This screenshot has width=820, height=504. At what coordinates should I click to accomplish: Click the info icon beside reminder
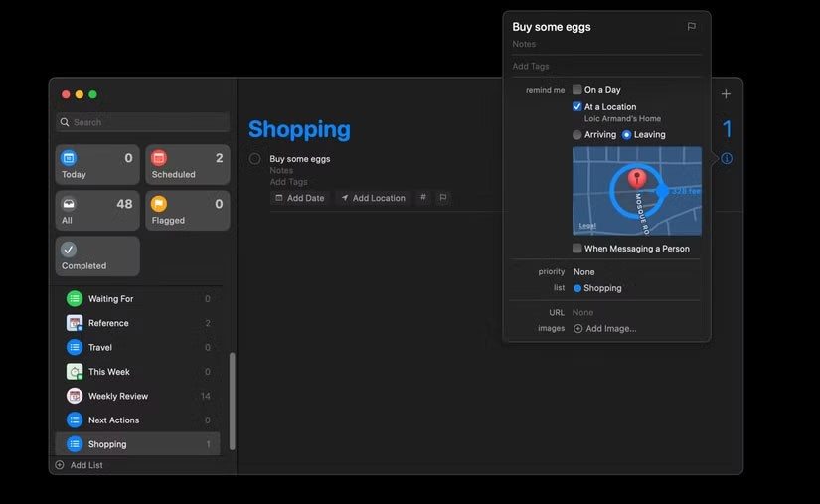(x=727, y=159)
